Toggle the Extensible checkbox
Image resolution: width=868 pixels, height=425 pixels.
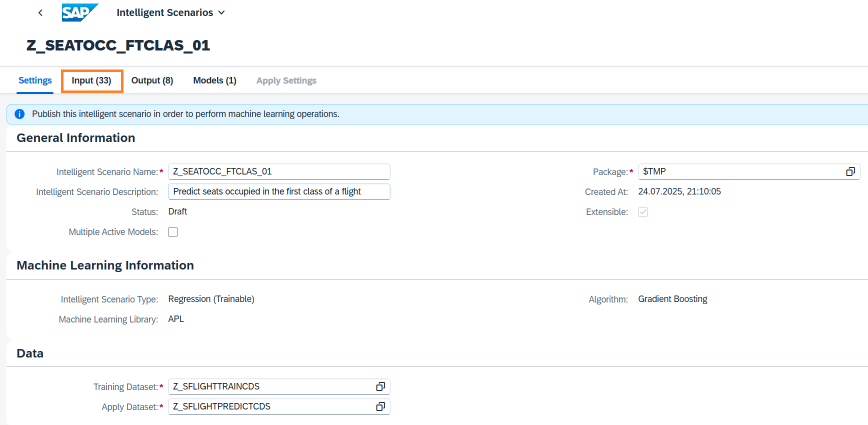point(643,212)
